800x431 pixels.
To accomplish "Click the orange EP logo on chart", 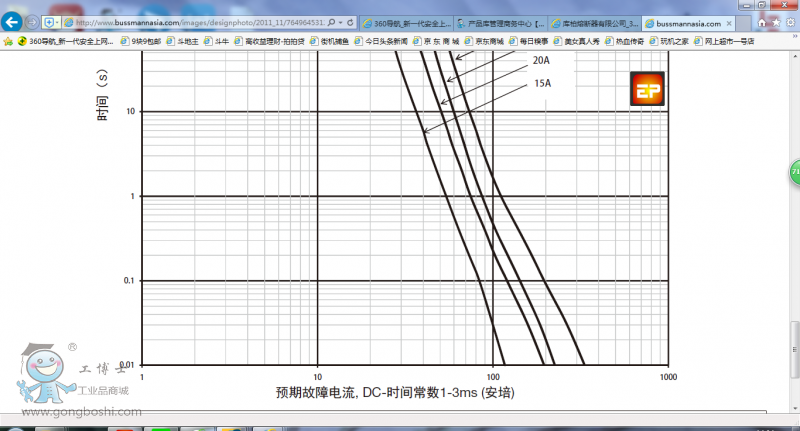I will [x=646, y=89].
